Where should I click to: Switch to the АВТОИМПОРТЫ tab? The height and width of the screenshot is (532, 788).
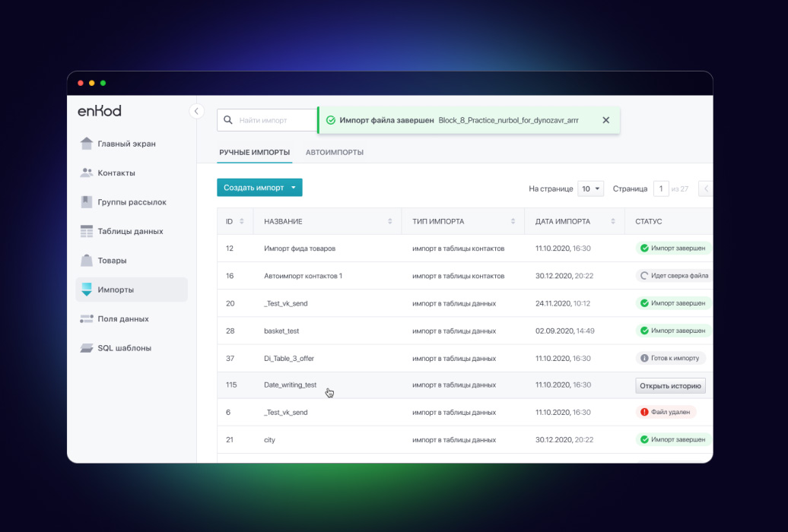pyautogui.click(x=335, y=152)
